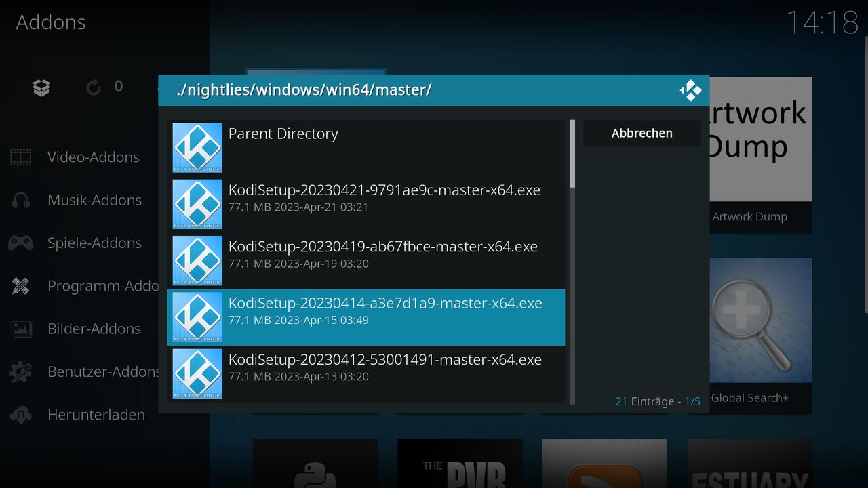
Task: Click the Programm-Addons tools icon
Action: pos(21,286)
